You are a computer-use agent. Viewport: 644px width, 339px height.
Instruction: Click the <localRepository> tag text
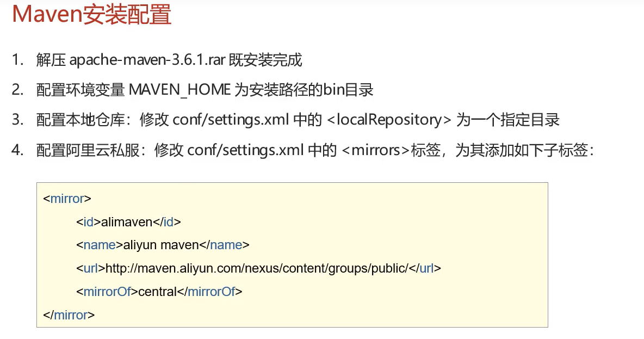point(389,120)
